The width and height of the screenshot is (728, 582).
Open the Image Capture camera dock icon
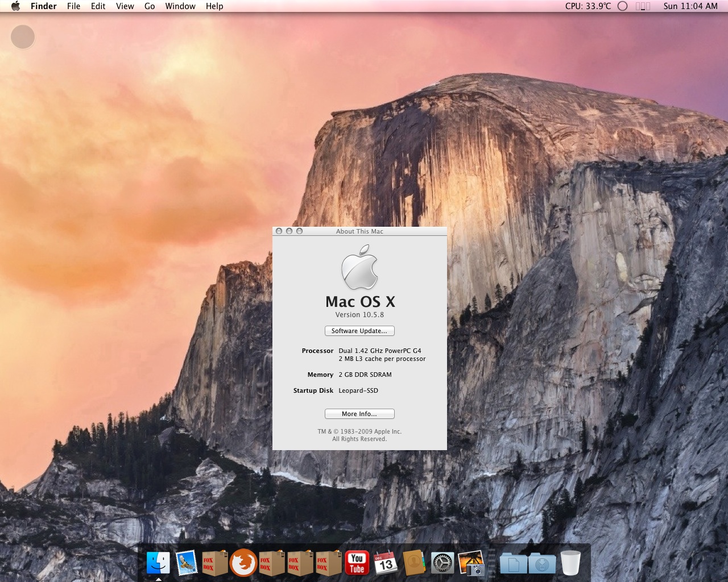pos(471,563)
